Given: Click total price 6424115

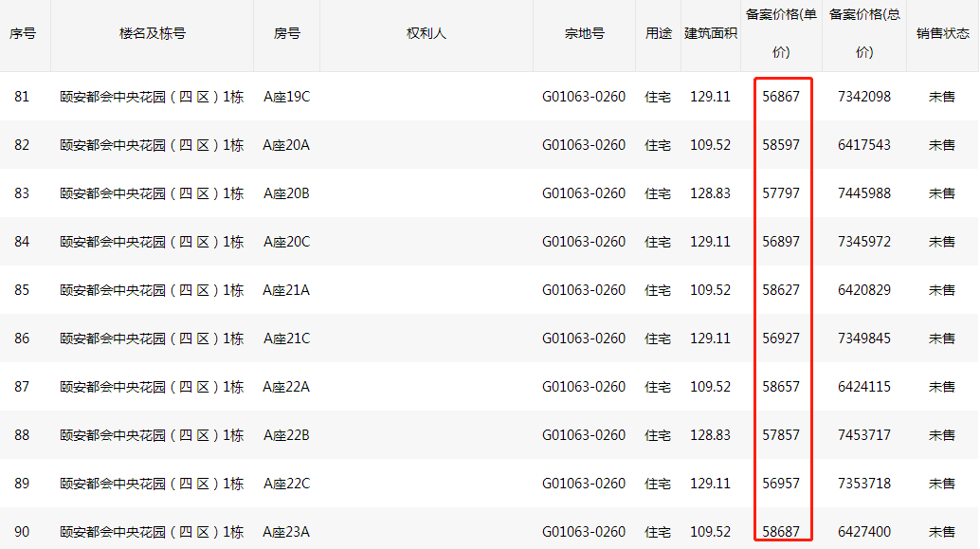Looking at the screenshot, I should click(864, 387).
